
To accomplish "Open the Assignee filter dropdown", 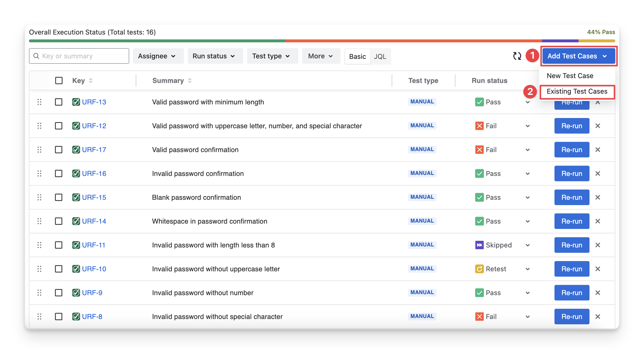I will pyautogui.click(x=157, y=56).
